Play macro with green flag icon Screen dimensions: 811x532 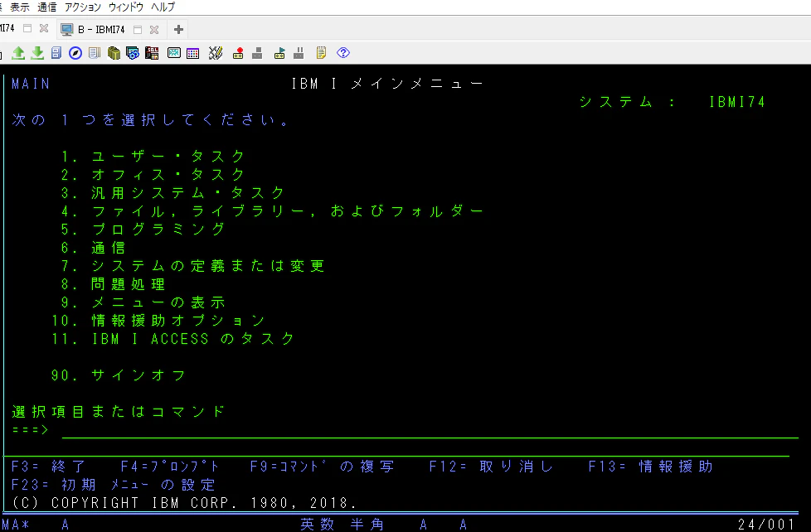pos(279,53)
